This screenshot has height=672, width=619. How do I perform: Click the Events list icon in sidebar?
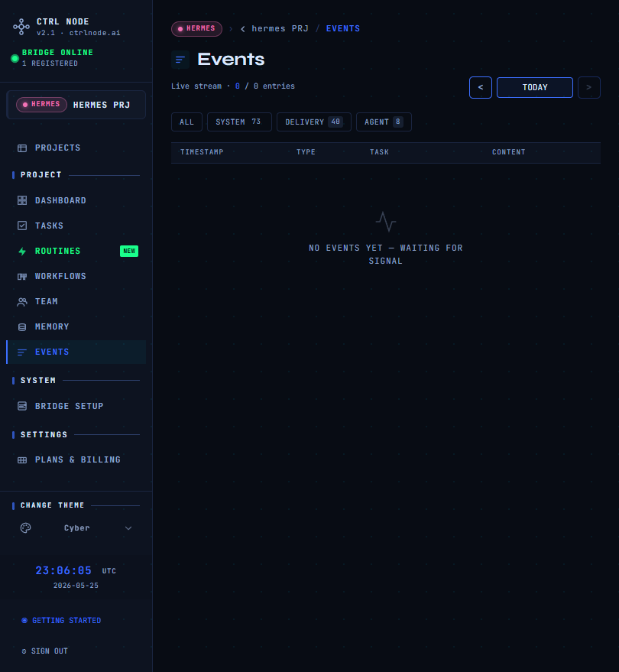(22, 352)
